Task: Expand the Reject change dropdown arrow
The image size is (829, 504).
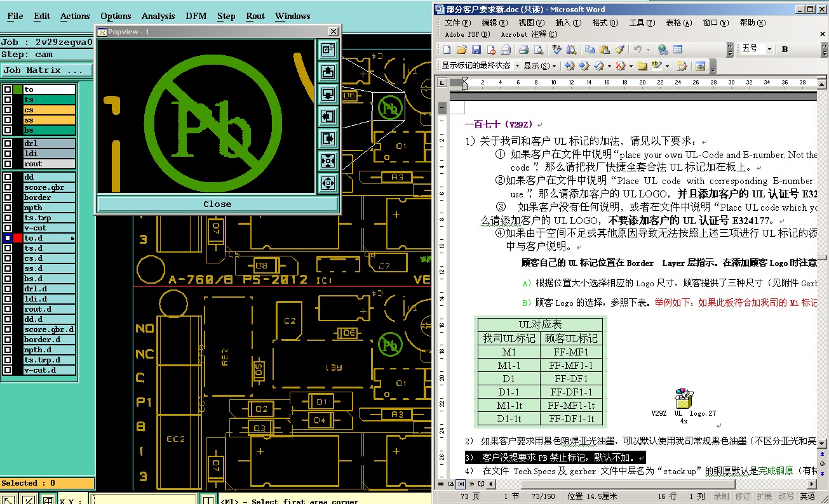Action: coord(631,66)
